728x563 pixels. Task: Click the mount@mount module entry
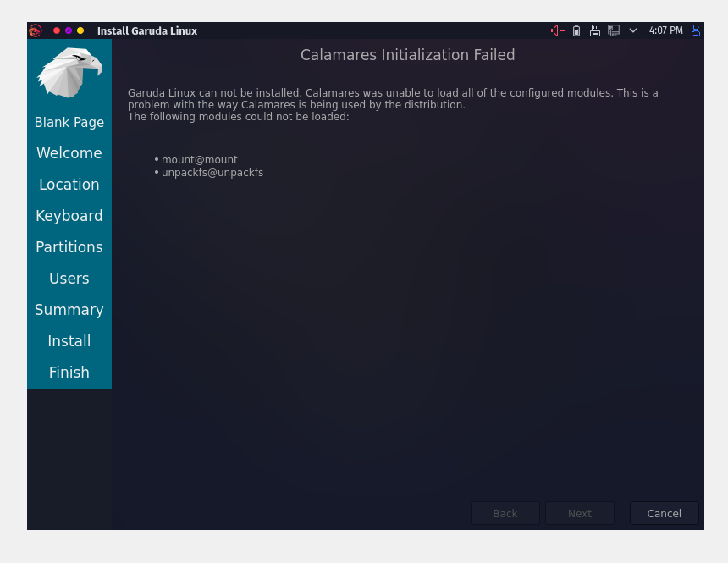click(x=199, y=160)
